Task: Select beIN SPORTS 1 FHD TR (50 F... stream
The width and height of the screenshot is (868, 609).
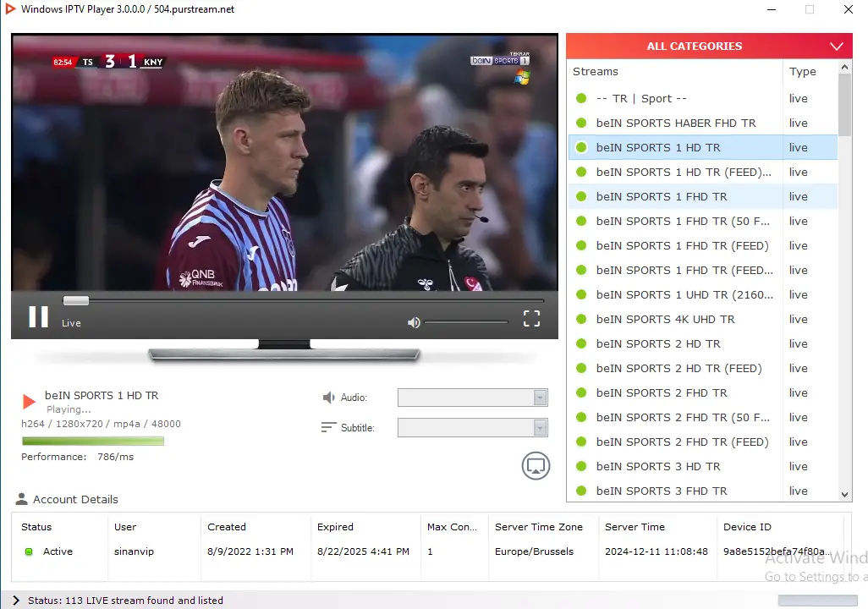Action: click(x=703, y=221)
